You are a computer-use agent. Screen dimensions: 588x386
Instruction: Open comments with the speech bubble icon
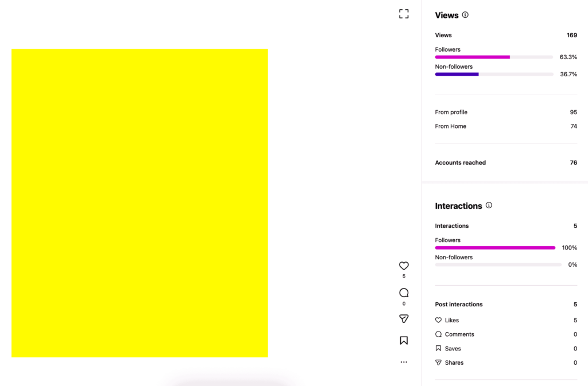click(x=404, y=293)
